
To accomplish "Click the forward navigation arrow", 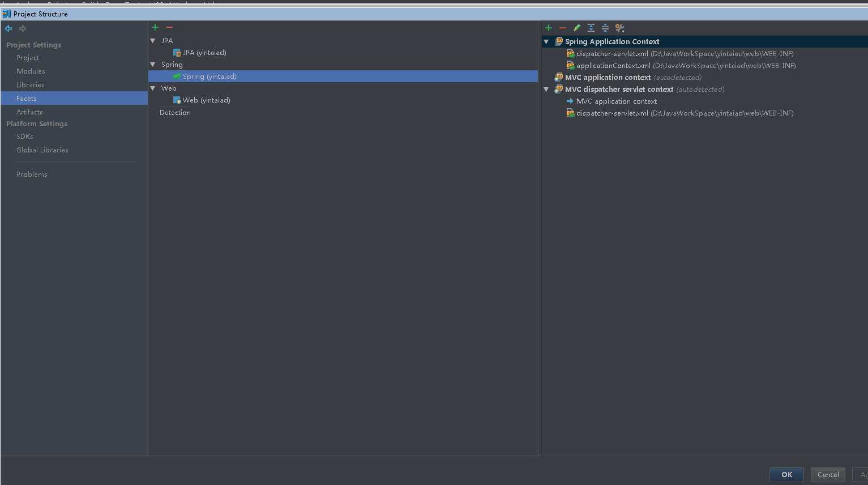I will 23,28.
